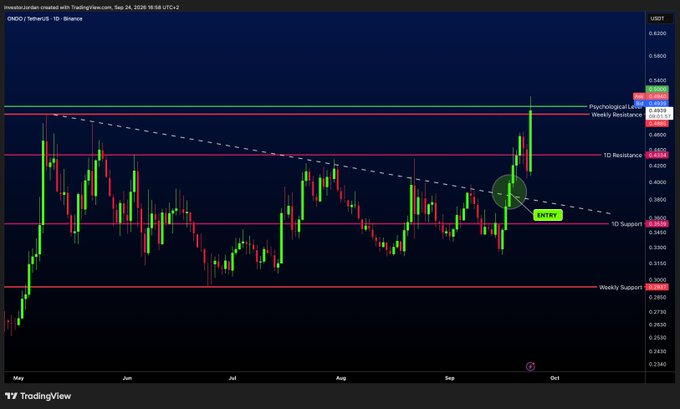Click the Sep label on time axis

coord(449,378)
